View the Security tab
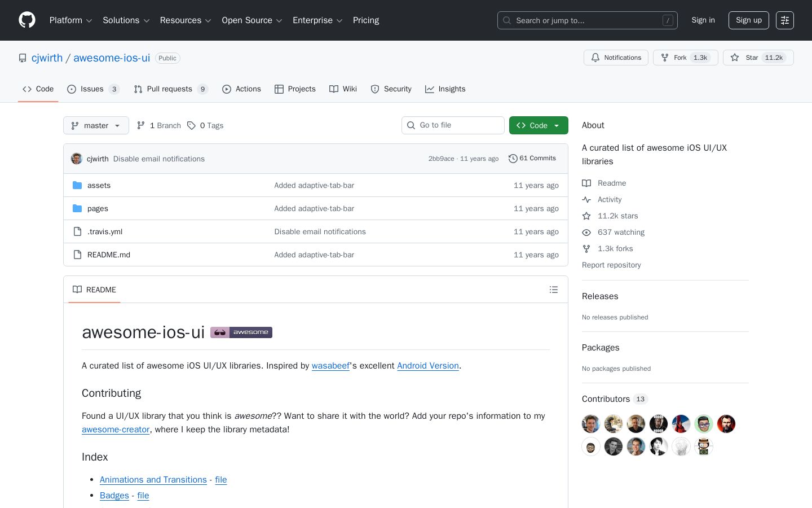The width and height of the screenshot is (812, 508). (391, 89)
